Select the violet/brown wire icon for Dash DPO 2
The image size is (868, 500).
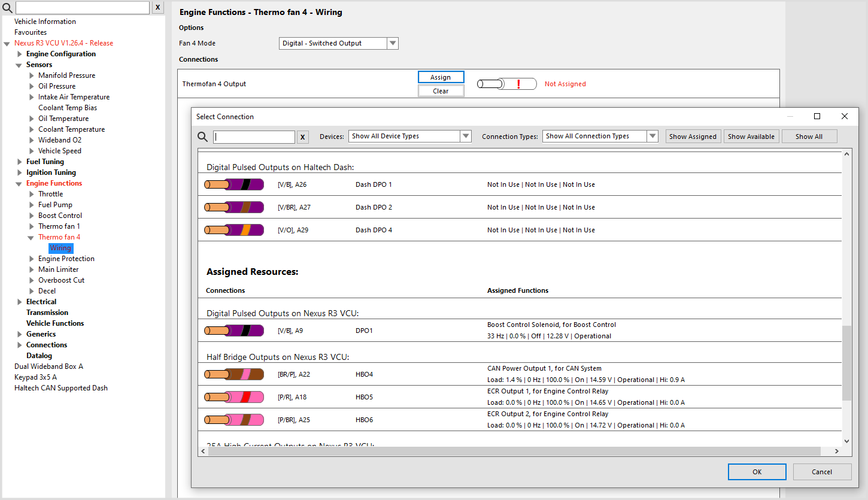[x=234, y=207]
